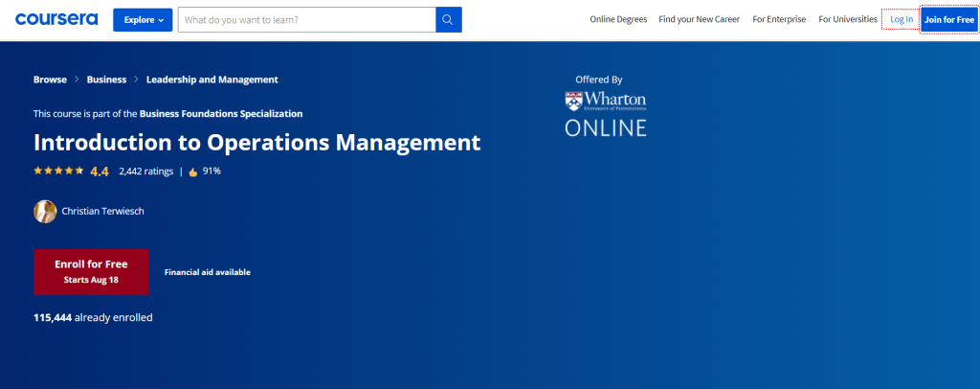Go to For Universities page
The height and width of the screenshot is (389, 980).
tap(848, 19)
